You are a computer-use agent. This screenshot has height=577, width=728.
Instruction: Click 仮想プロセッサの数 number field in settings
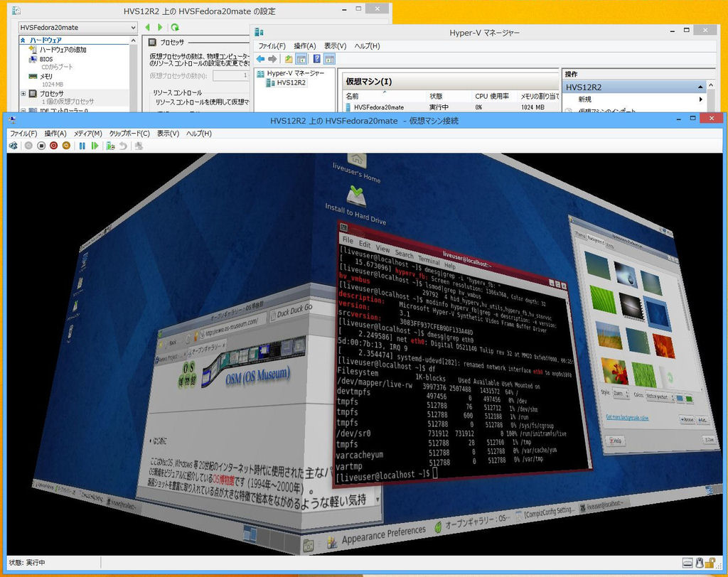coord(231,75)
